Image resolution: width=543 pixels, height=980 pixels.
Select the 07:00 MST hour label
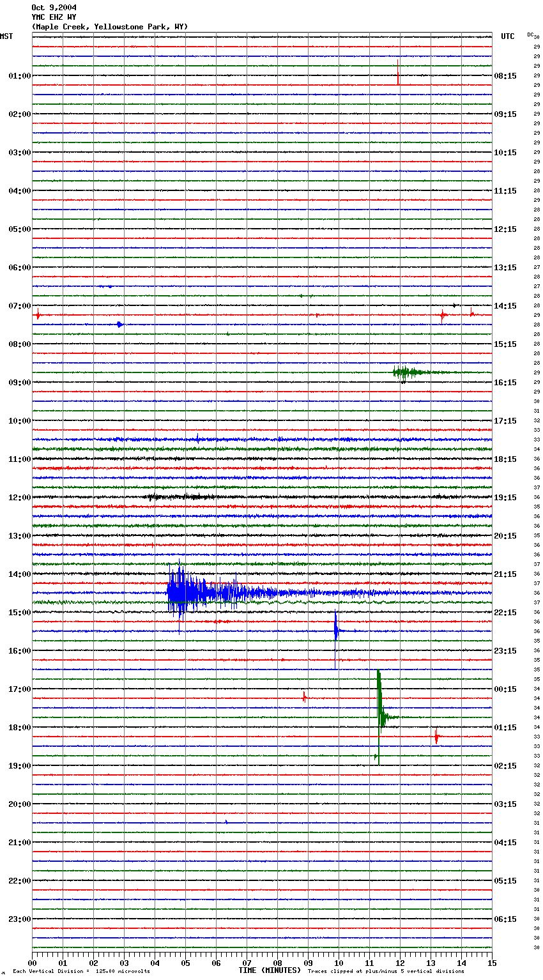20,306
